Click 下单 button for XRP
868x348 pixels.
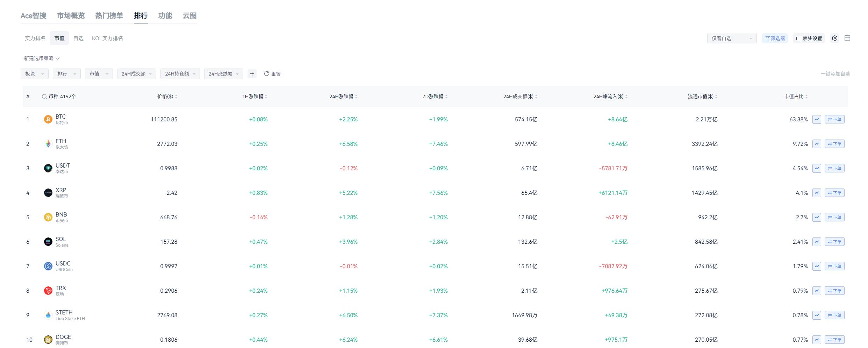pyautogui.click(x=834, y=193)
